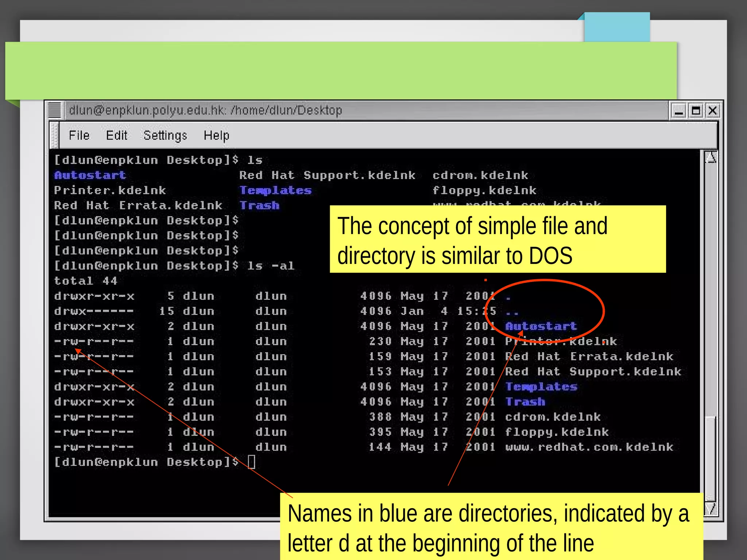Open the Settings menu
Screen dimensions: 747x560
[x=165, y=136]
